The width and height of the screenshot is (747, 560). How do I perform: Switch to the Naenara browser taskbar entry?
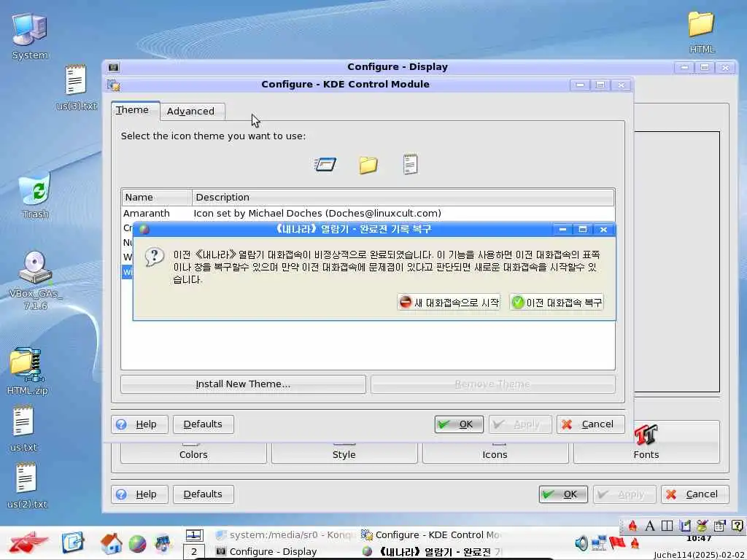[431, 551]
